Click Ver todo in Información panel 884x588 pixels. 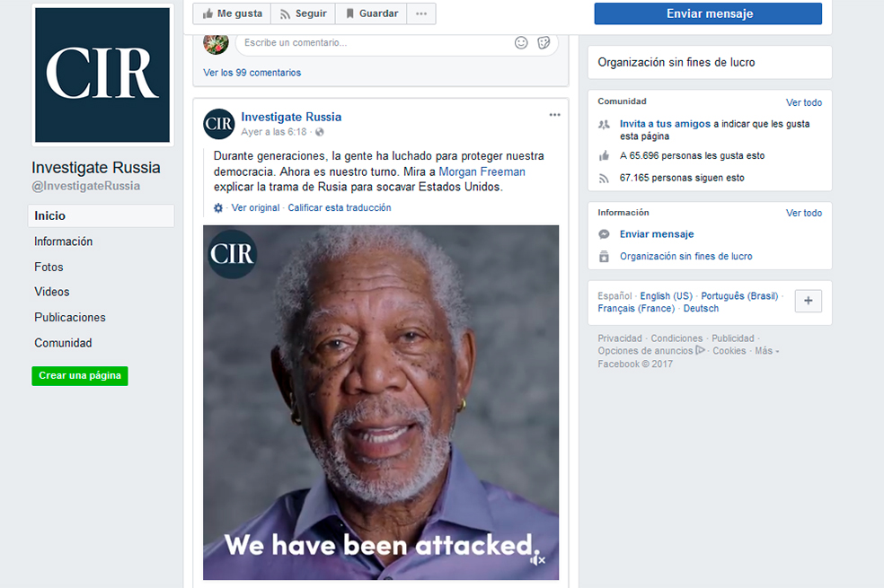pyautogui.click(x=804, y=213)
